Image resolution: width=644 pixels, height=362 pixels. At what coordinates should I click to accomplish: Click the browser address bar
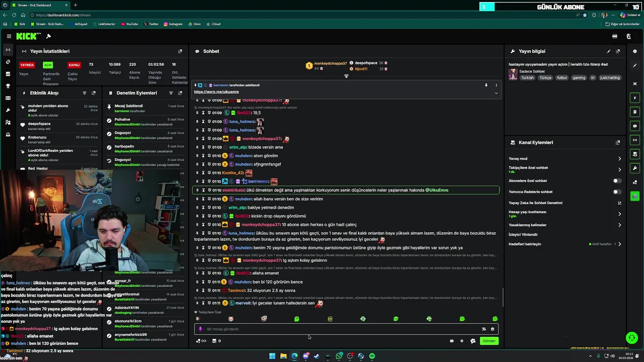click(x=302, y=15)
